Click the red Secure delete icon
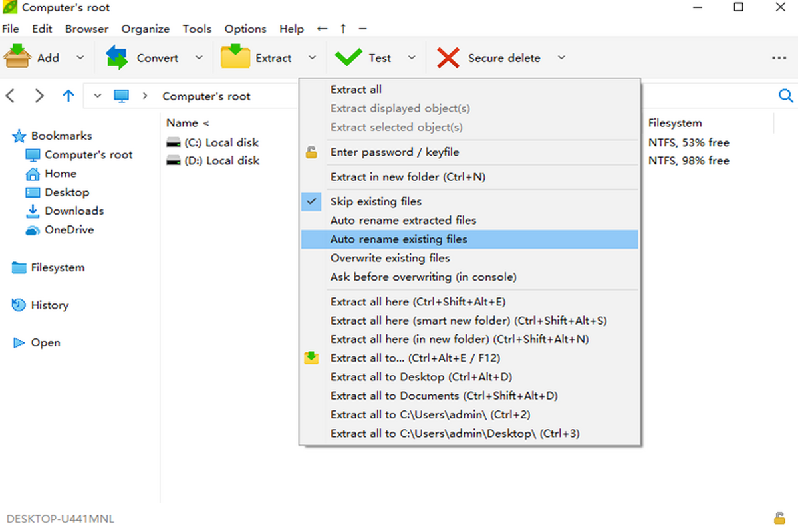The width and height of the screenshot is (798, 532). click(x=448, y=58)
